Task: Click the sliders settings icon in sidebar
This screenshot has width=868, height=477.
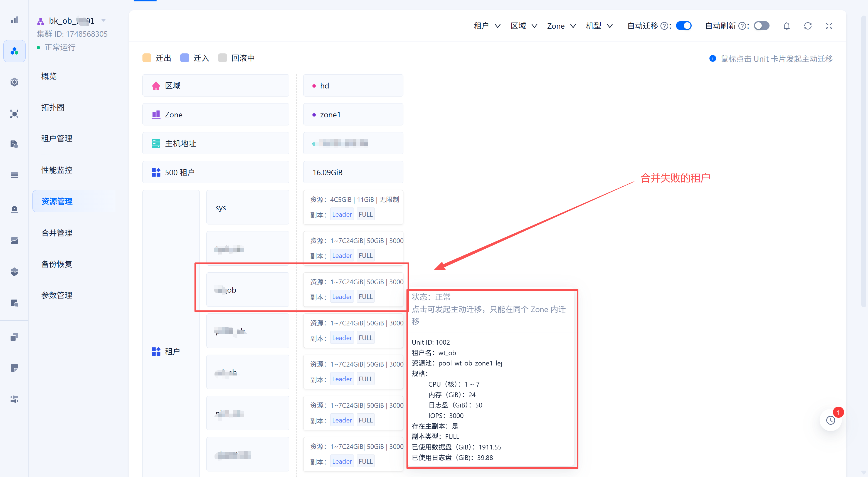Action: 14,399
